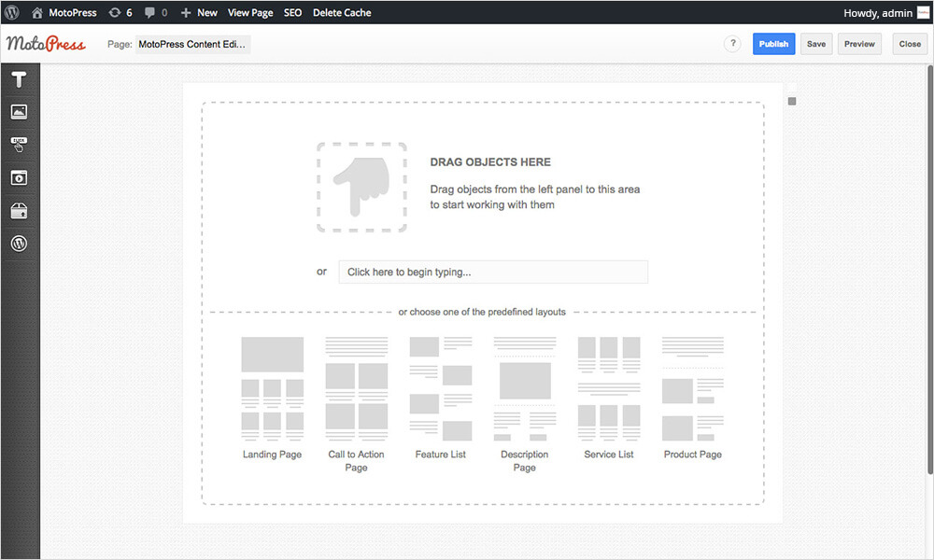Click the WordPress logo in admin bar
Screen dimensions: 934x560
(12, 13)
